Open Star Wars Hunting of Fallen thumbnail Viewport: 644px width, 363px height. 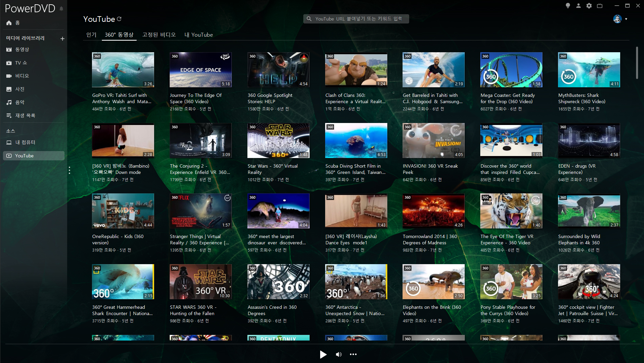(201, 282)
